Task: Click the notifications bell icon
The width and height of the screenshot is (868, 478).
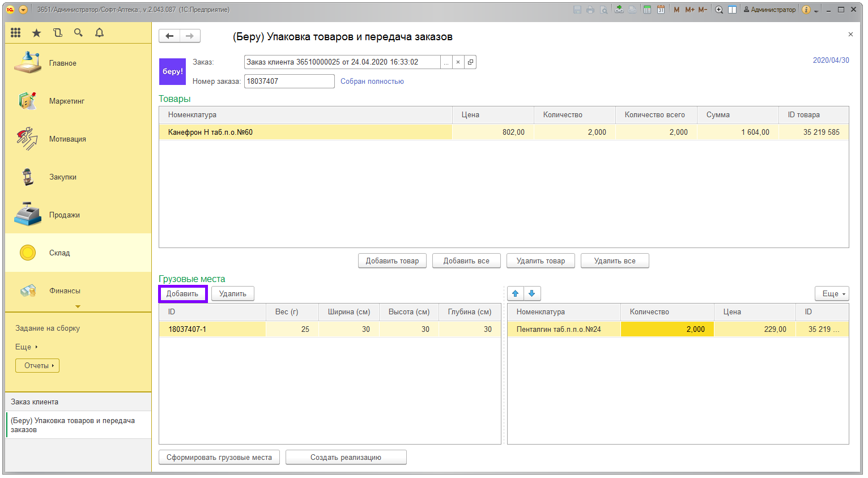Action: tap(100, 33)
